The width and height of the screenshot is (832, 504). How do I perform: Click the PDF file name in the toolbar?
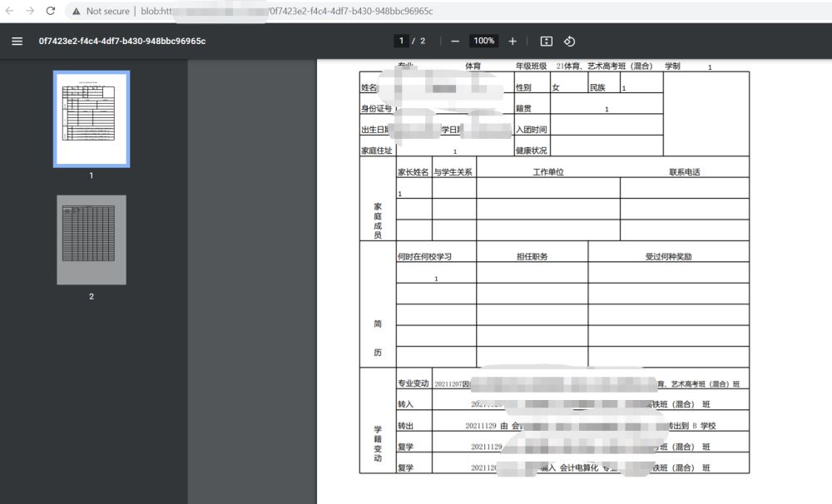click(121, 42)
